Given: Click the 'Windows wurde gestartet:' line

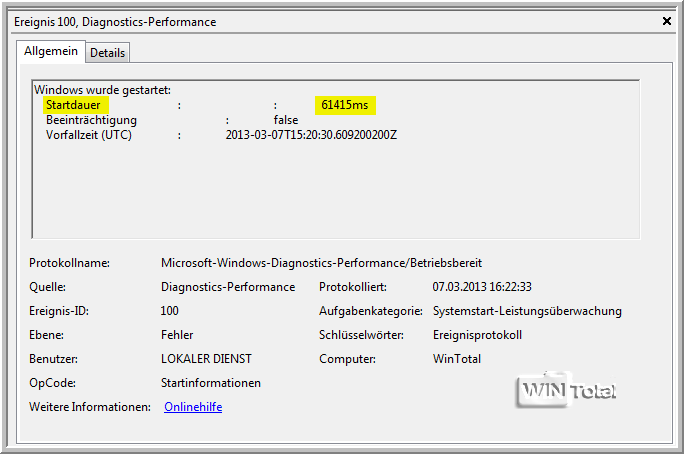Looking at the screenshot, I should click(x=103, y=90).
